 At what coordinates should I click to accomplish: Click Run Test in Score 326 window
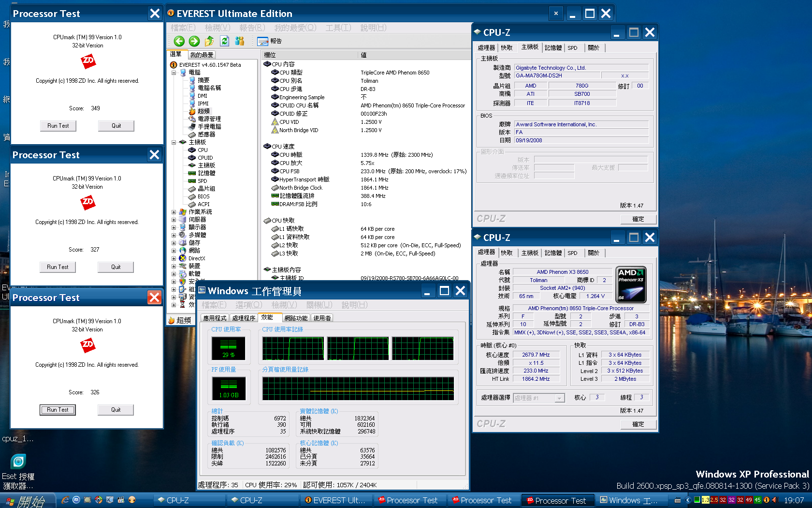click(58, 410)
